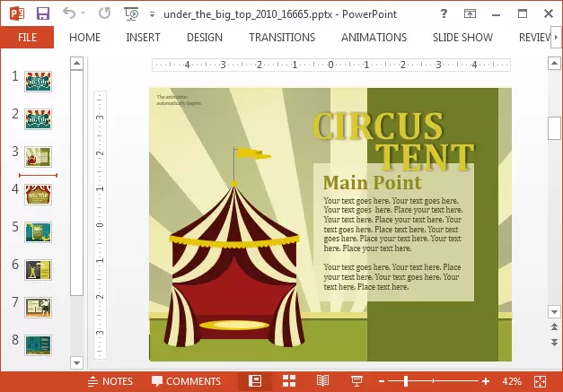Click the Save icon in quick access toolbar
Viewport: 563px width, 392px height.
pos(42,14)
